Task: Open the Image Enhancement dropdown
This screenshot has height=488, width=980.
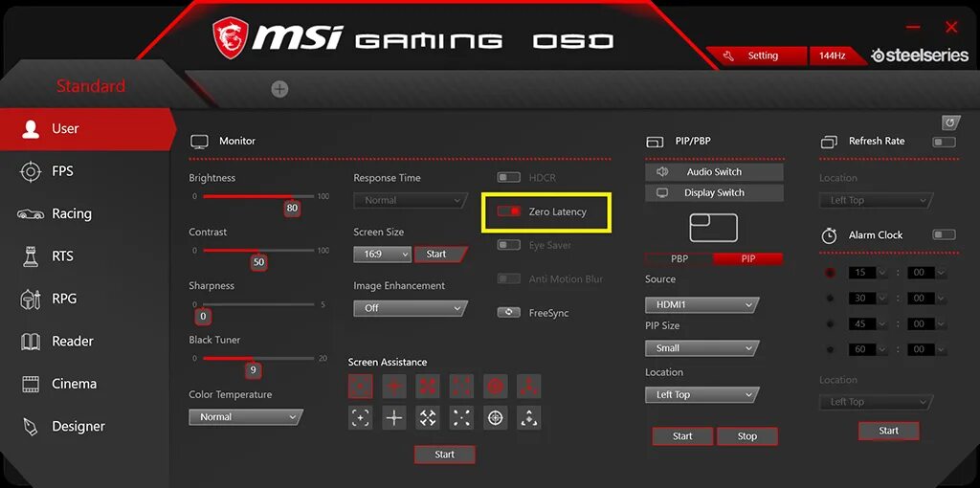Action: (x=411, y=308)
